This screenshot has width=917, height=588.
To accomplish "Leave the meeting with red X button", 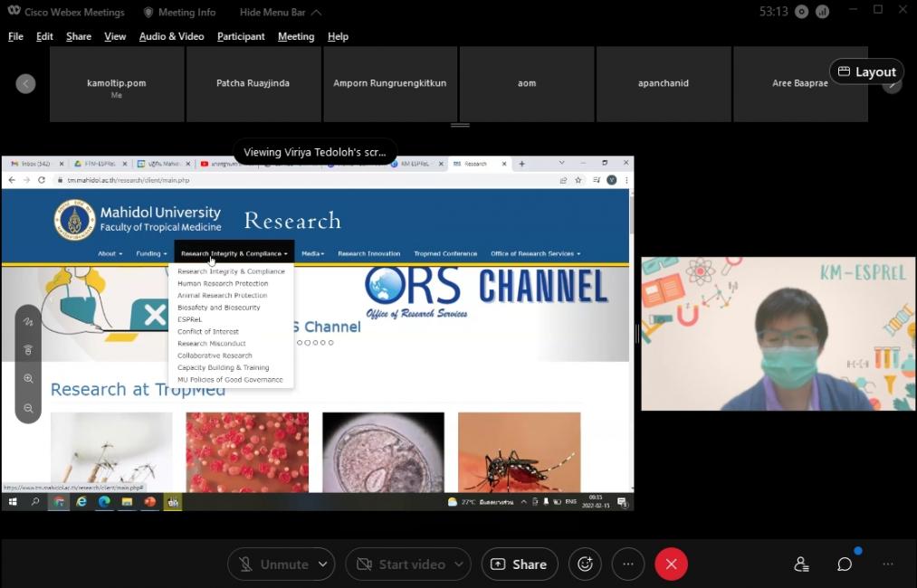I will coord(672,564).
